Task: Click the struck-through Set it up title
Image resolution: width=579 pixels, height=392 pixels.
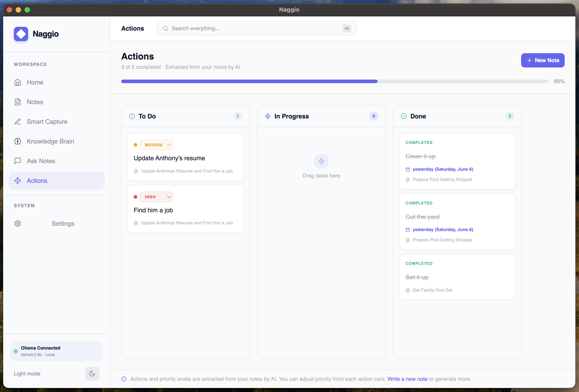Action: 417,277
